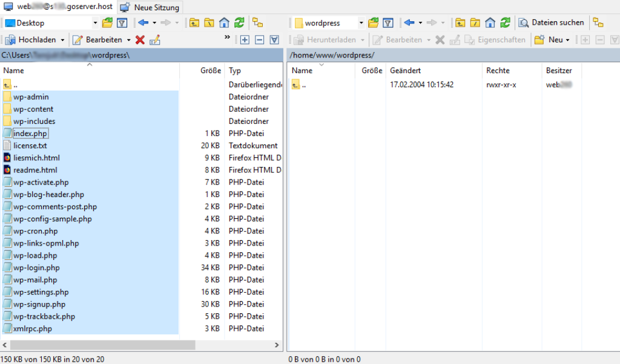The height and width of the screenshot is (364, 620).
Task: Expand the local Desktop drive dropdown
Action: click(x=95, y=23)
